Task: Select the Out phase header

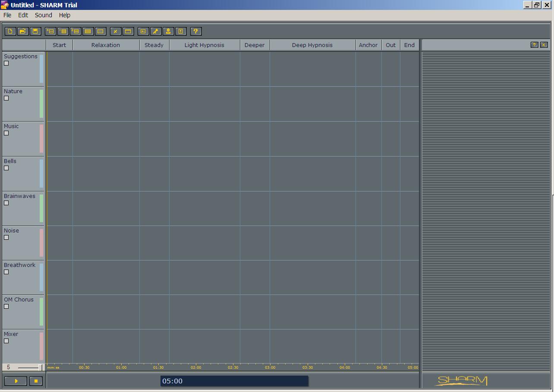Action: (391, 45)
